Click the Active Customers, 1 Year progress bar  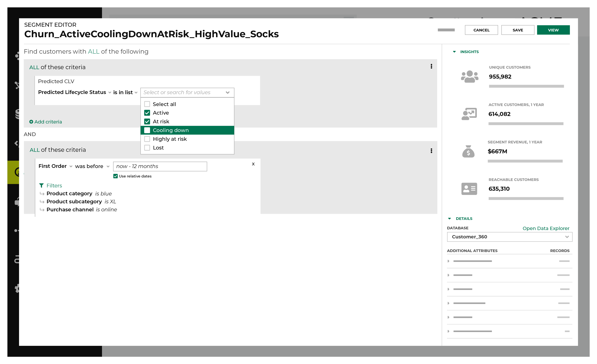pos(526,124)
